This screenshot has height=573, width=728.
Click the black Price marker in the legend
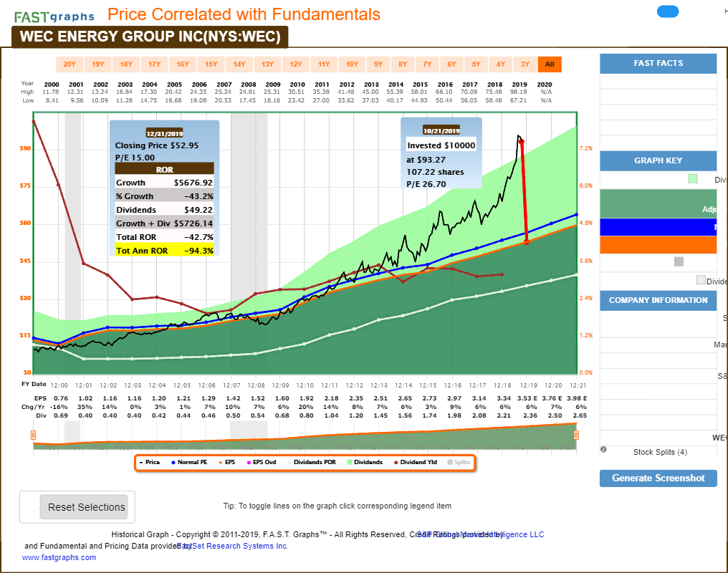coord(142,462)
